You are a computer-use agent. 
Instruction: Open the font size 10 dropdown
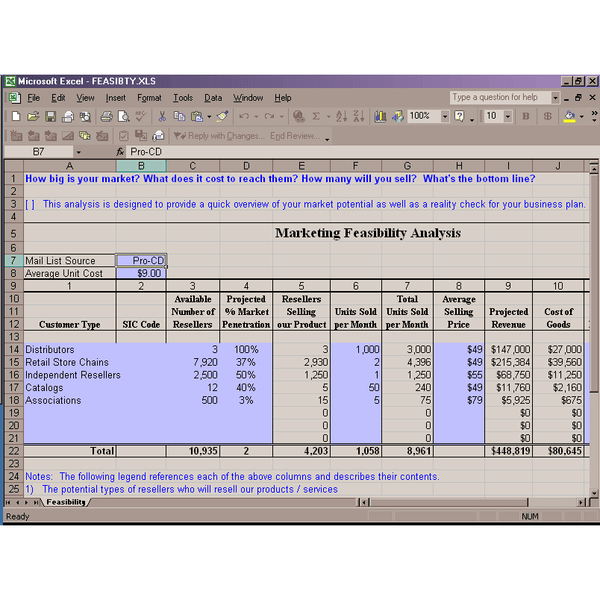tap(508, 116)
